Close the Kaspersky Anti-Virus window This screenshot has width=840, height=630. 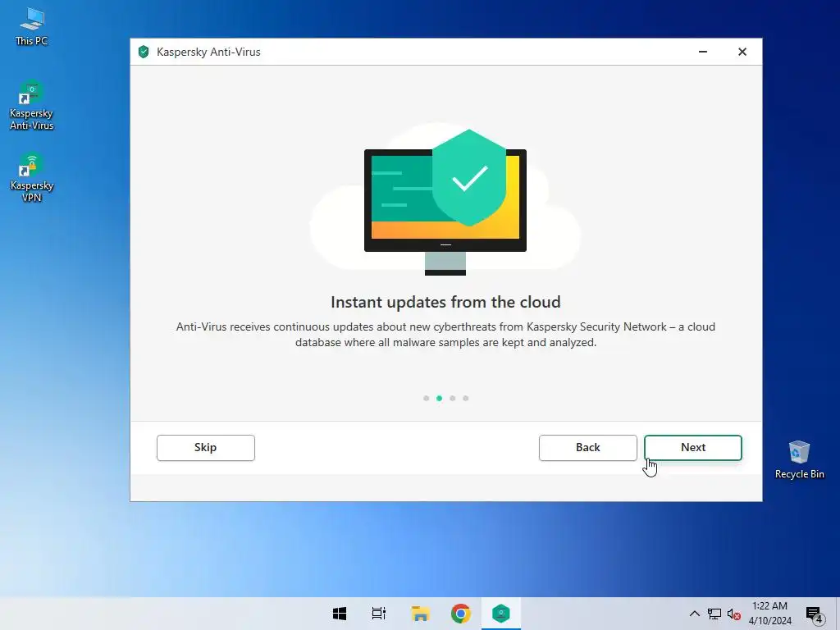pos(742,52)
